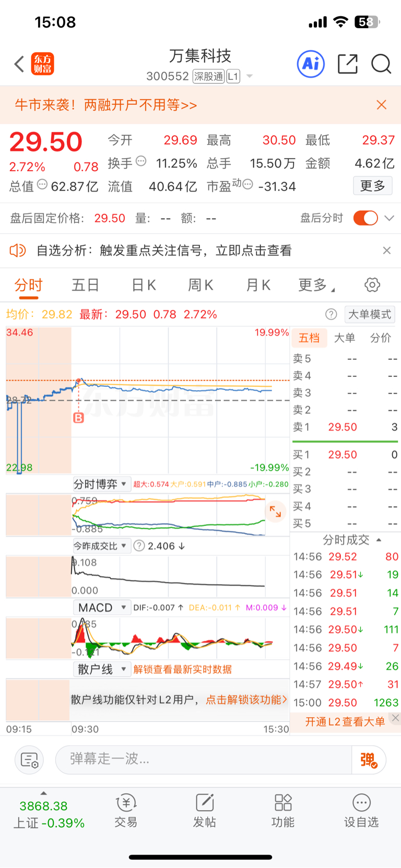
Task: Tap the B buy marker on chart
Action: (x=78, y=418)
